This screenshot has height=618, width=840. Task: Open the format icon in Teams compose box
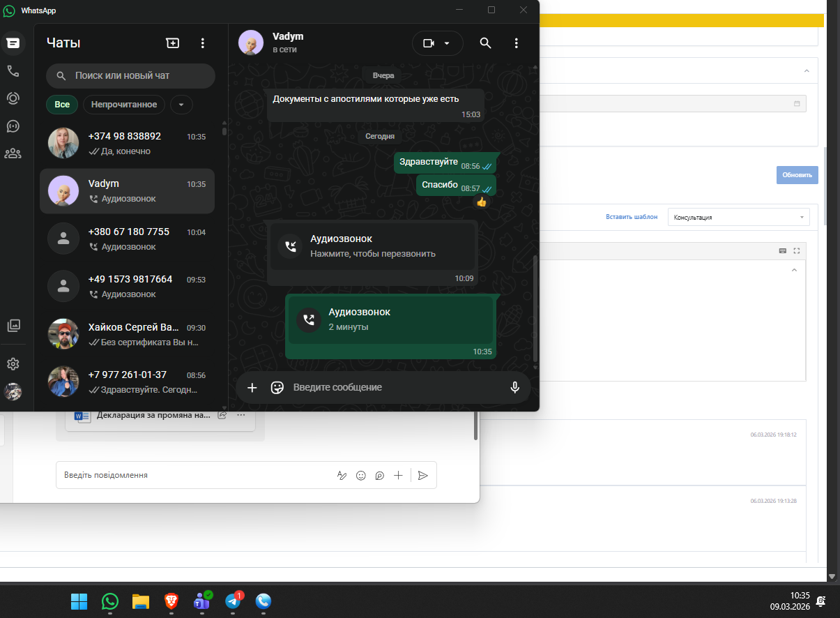[342, 475]
